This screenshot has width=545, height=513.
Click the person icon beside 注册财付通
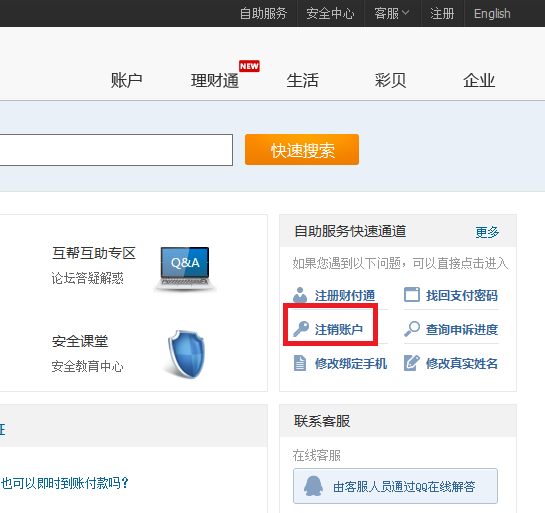point(300,295)
